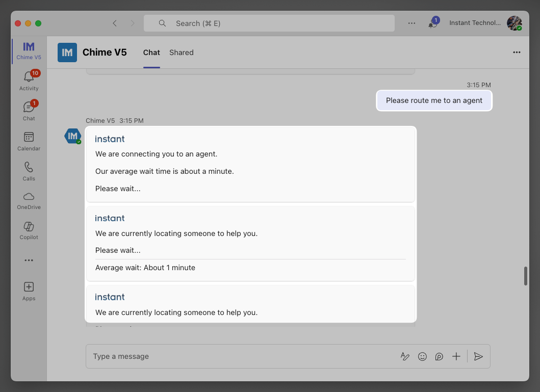540x392 pixels.
Task: Click the Chime V5 bot avatar beside messages
Action: [x=73, y=136]
